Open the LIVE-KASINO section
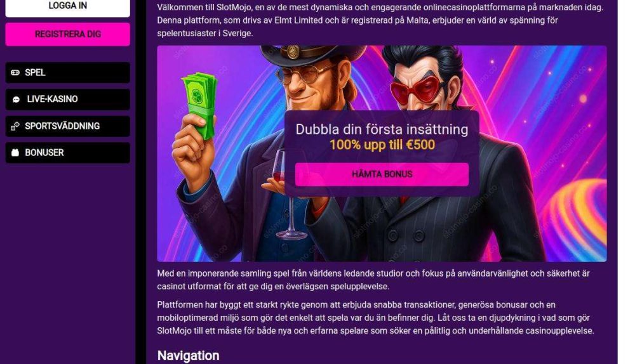This screenshot has width=635, height=364. (68, 100)
